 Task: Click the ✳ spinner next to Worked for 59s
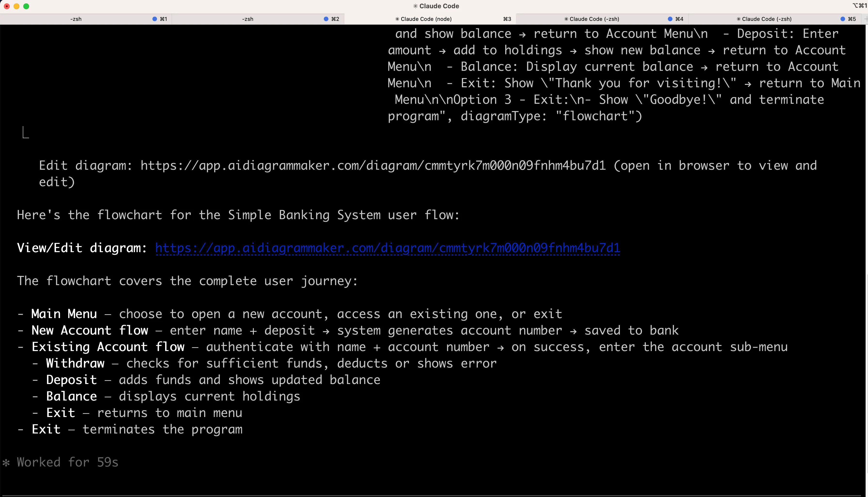(6, 462)
